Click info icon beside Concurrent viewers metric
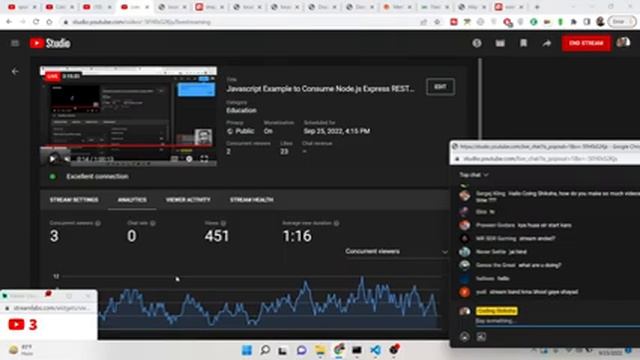Image resolution: width=640 pixels, height=360 pixels. (x=98, y=223)
